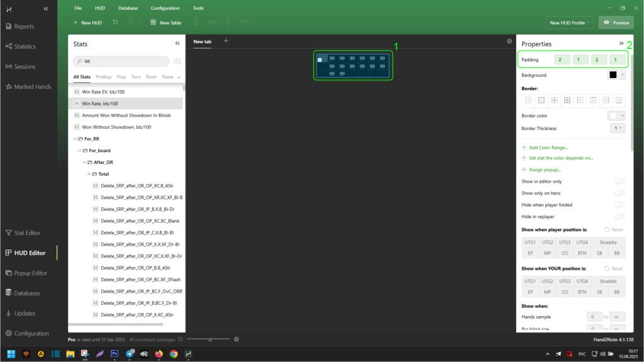Toggle UTG1 under Show when YOUR position
Screen dimensions: 644x362
tap(530, 282)
